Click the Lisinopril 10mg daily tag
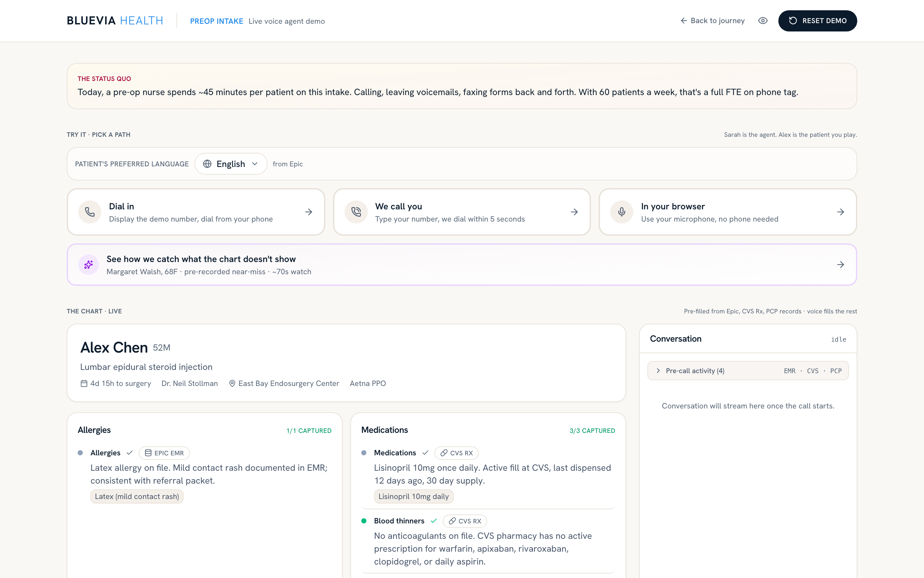 pyautogui.click(x=414, y=496)
